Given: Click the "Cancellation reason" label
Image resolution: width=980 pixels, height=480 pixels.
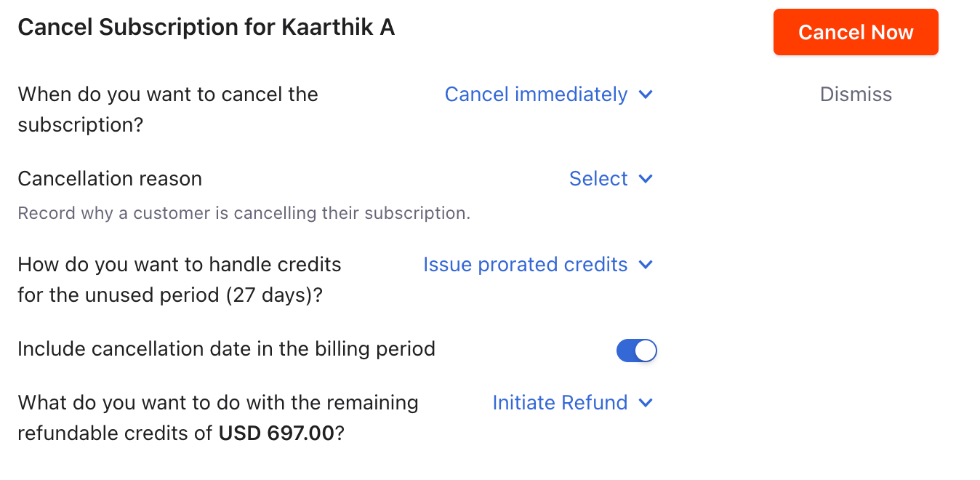Looking at the screenshot, I should [x=110, y=179].
